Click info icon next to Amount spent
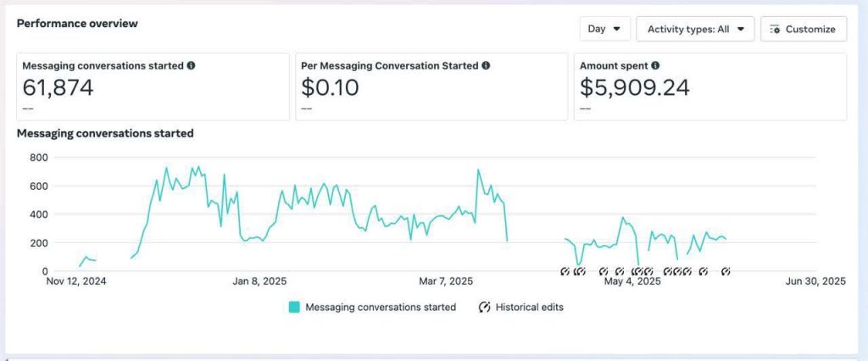 click(x=655, y=65)
